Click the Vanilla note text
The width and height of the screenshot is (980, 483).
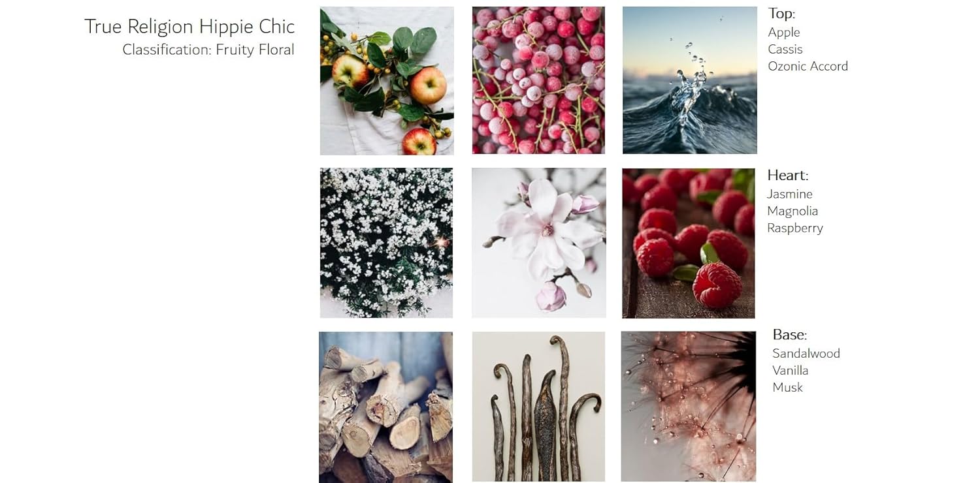791,370
